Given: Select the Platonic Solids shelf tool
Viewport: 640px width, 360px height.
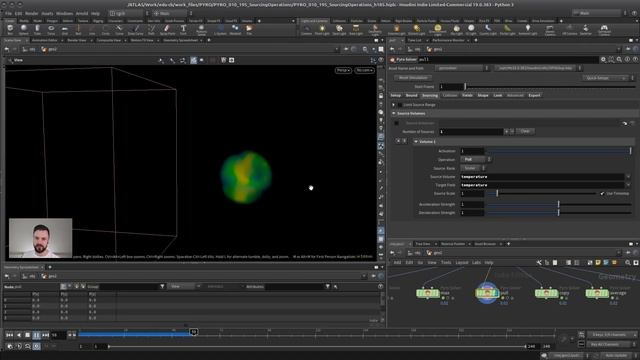Looking at the screenshot, I should 201,29.
